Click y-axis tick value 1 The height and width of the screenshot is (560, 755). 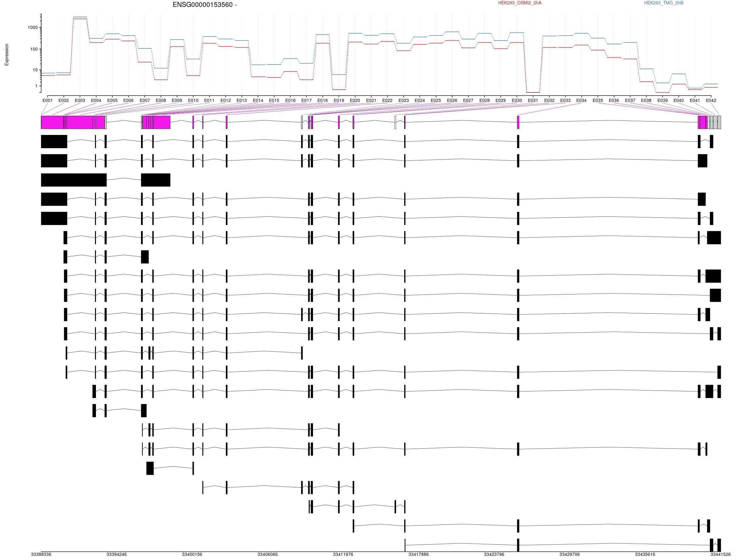[36, 86]
